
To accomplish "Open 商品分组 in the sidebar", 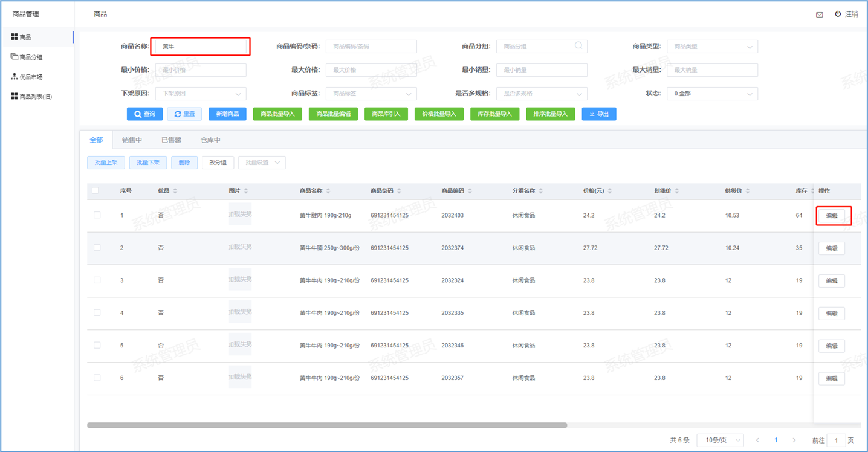I will (30, 57).
